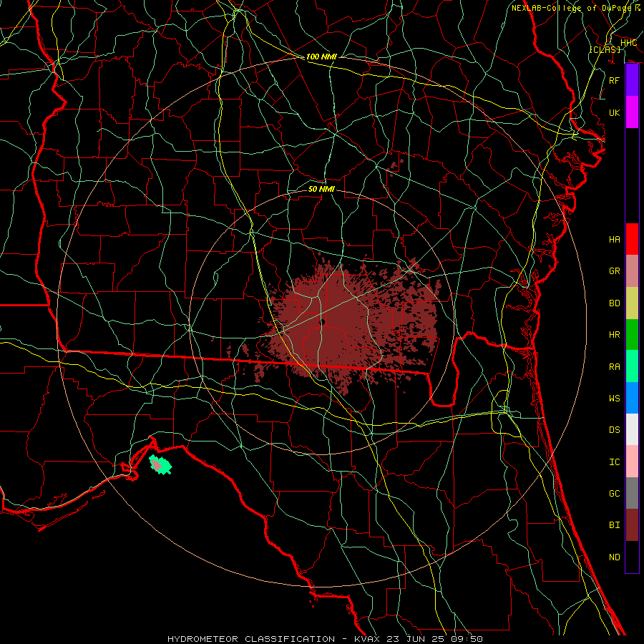This screenshot has height=644, width=644.
Task: Click the ND black legend swatch
Action: point(632,557)
